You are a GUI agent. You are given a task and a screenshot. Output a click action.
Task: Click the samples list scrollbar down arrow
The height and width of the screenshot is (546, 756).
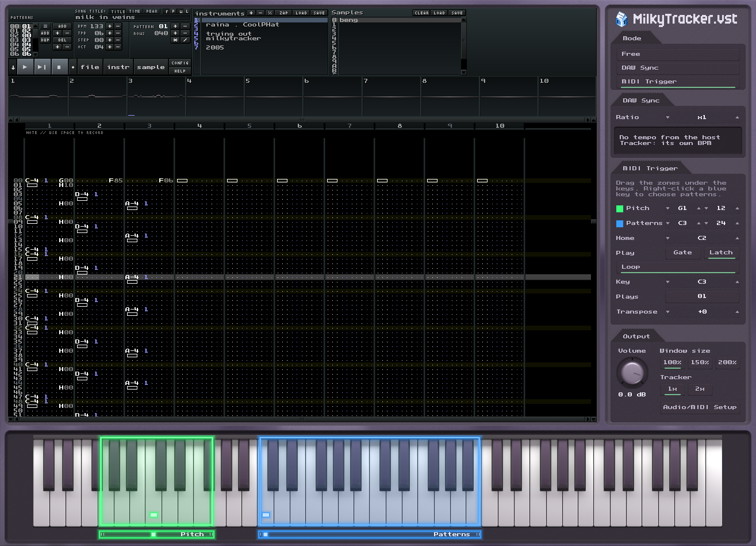(464, 72)
